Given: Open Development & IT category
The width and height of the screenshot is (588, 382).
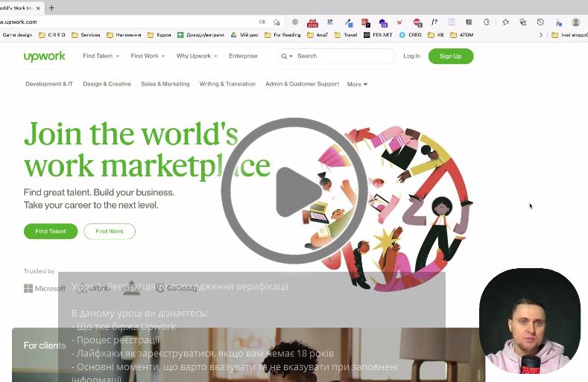Looking at the screenshot, I should pos(49,84).
